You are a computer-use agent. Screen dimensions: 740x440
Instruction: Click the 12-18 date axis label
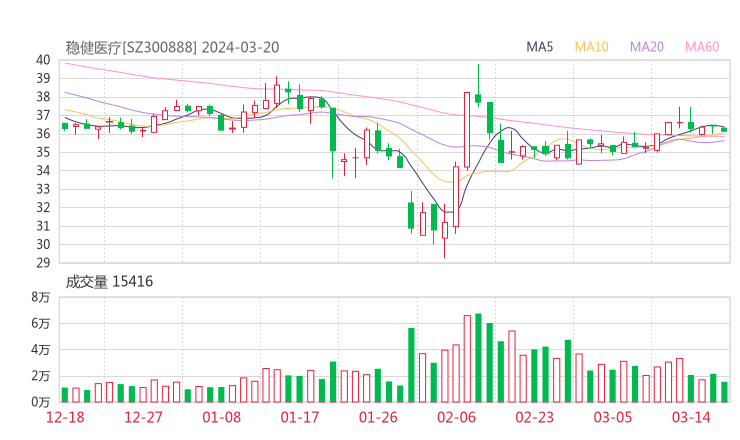65,417
